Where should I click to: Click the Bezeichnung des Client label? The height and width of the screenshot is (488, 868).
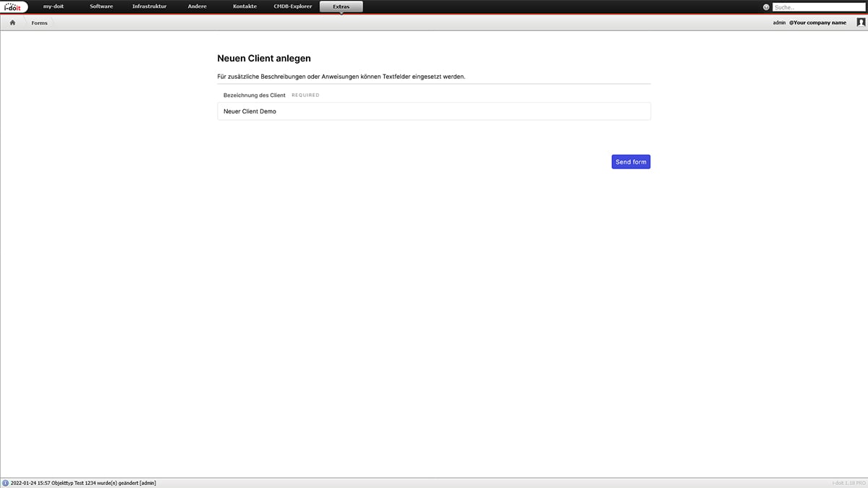tap(255, 95)
